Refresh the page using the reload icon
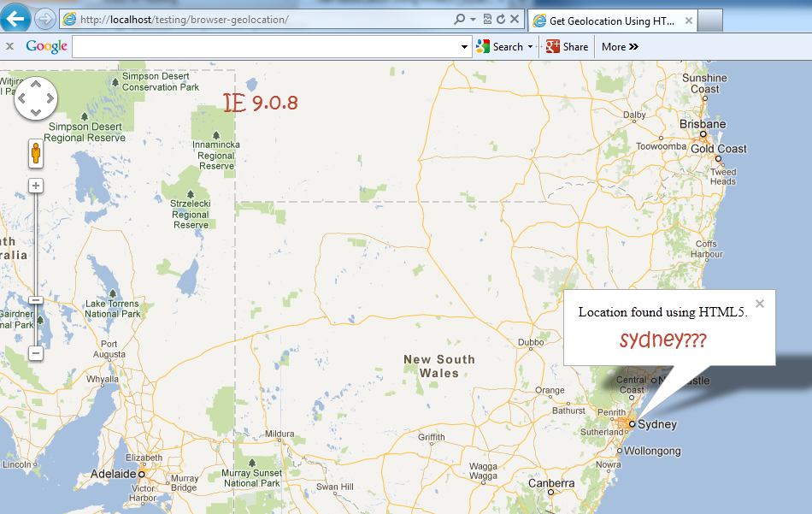Screen dimensions: 812x514 click(x=501, y=19)
